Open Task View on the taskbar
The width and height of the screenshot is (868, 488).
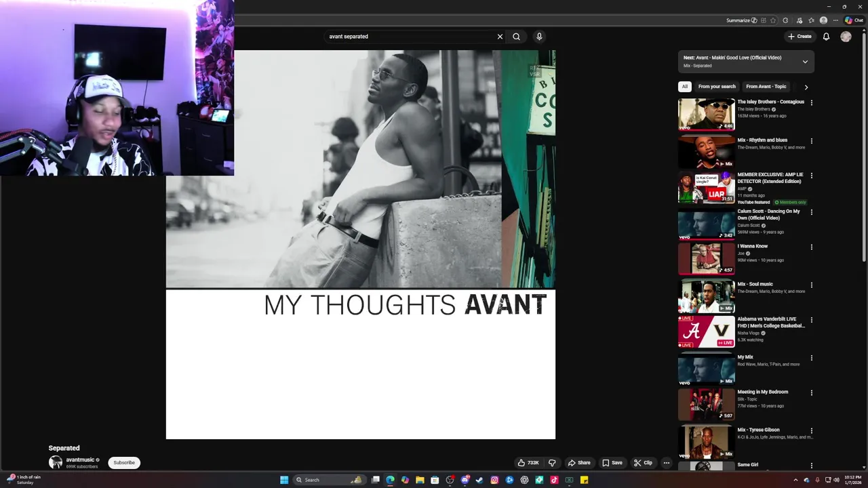tap(375, 480)
